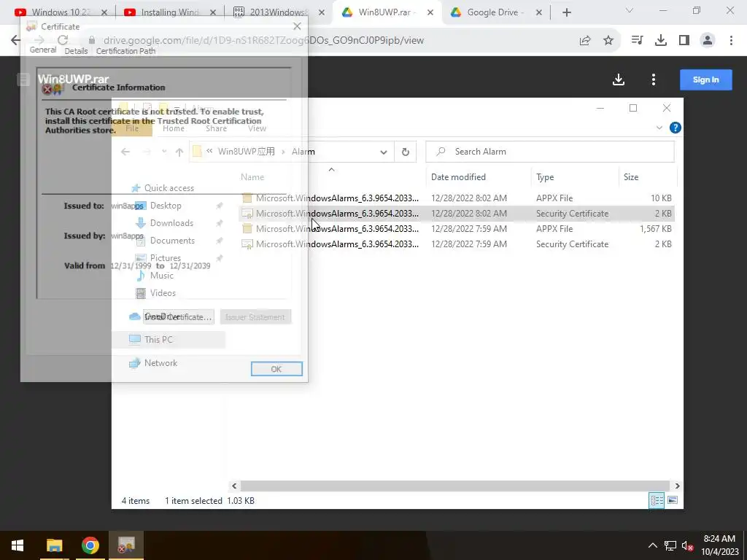Refresh the Alarm folder view

405,152
